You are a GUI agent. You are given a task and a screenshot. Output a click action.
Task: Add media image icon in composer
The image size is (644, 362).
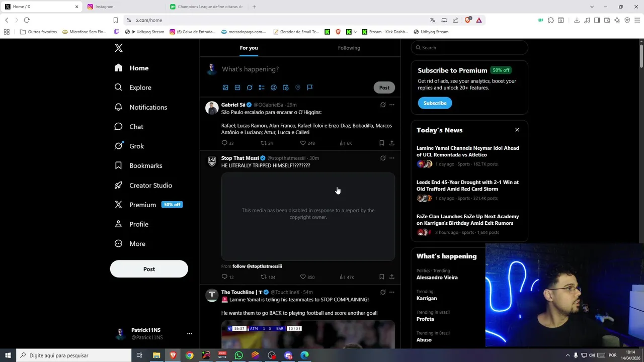click(225, 87)
